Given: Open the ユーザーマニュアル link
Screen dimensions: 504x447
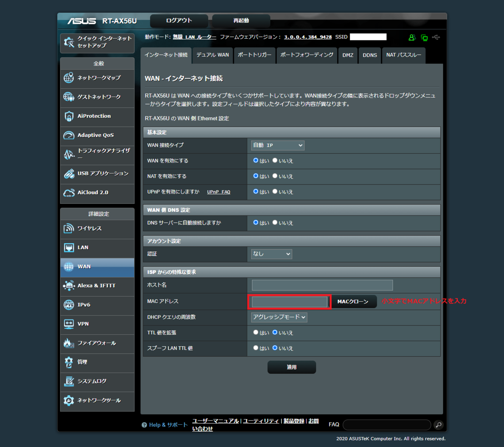Looking at the screenshot, I should pos(216,421).
